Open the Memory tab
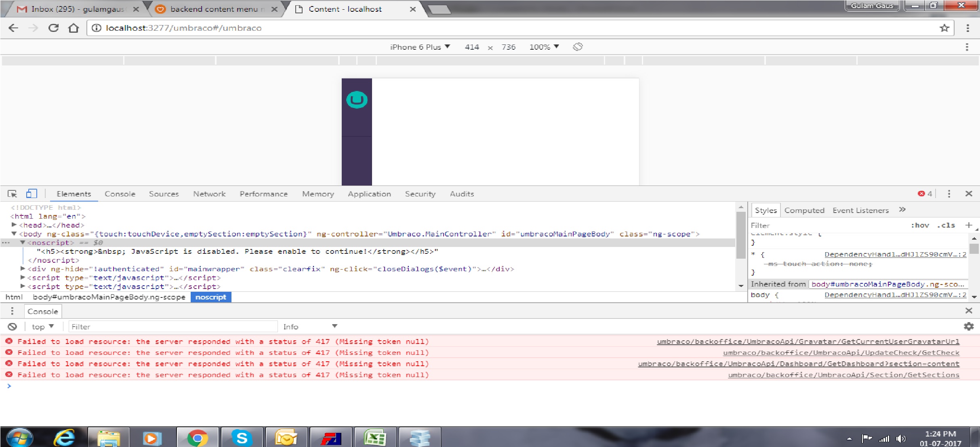The image size is (980, 447). [x=318, y=194]
